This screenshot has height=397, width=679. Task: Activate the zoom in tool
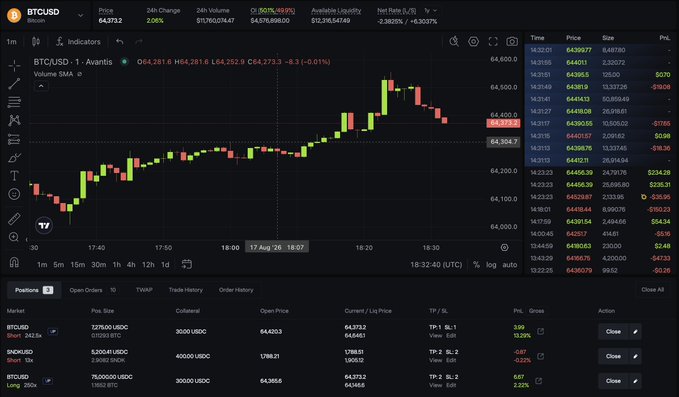(14, 237)
